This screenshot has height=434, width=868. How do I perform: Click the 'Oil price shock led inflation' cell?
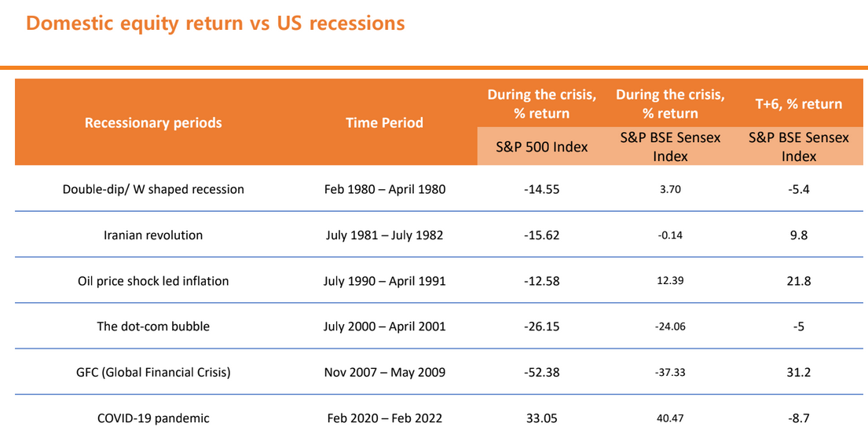[x=153, y=281]
